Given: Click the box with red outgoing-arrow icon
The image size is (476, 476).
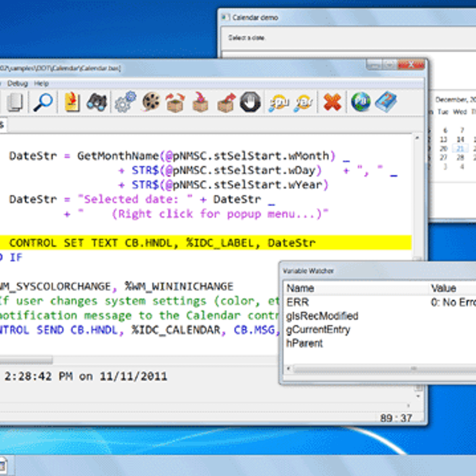Looking at the screenshot, I should tap(226, 102).
